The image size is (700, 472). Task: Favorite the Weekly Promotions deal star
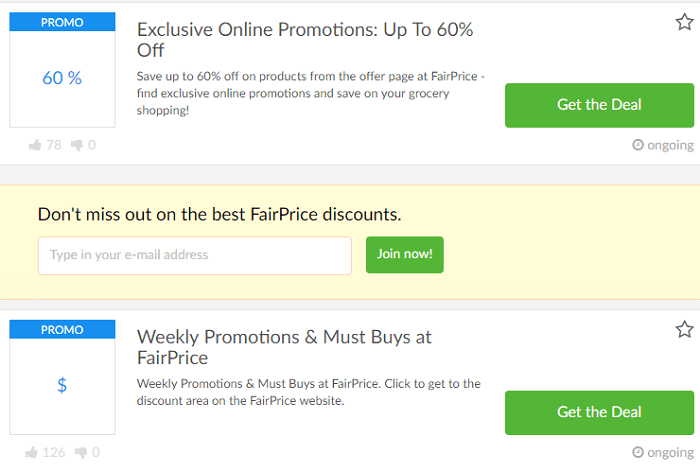tap(684, 329)
